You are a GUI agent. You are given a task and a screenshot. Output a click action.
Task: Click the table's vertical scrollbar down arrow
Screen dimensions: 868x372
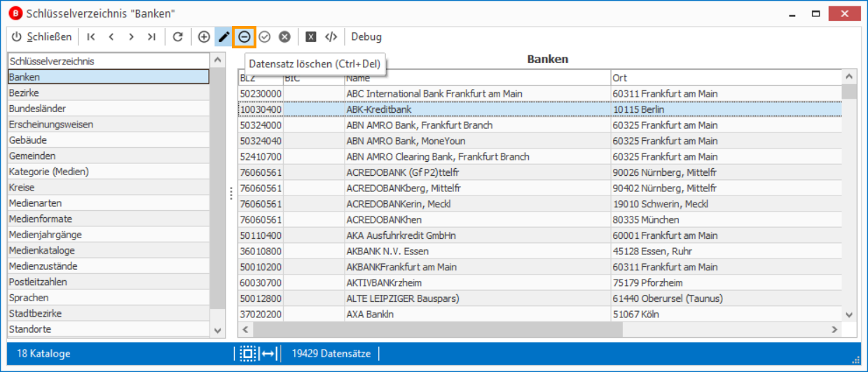click(x=849, y=315)
